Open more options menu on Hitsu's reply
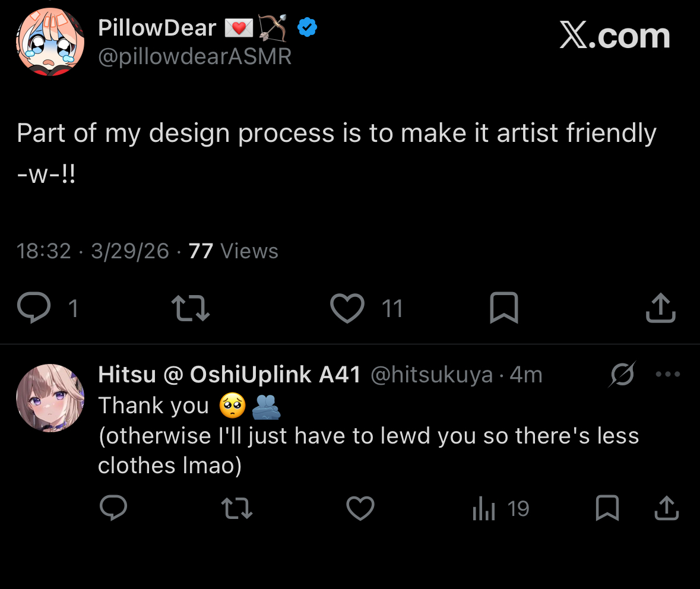This screenshot has height=589, width=700. coord(667,375)
